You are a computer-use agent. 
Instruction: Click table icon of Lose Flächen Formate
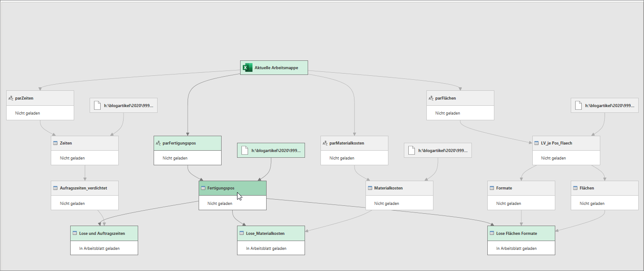492,233
